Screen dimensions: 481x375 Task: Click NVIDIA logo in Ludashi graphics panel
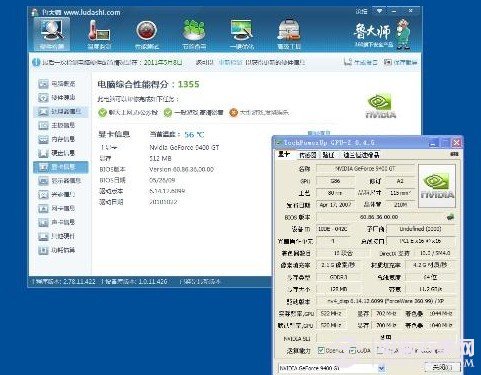(x=381, y=106)
